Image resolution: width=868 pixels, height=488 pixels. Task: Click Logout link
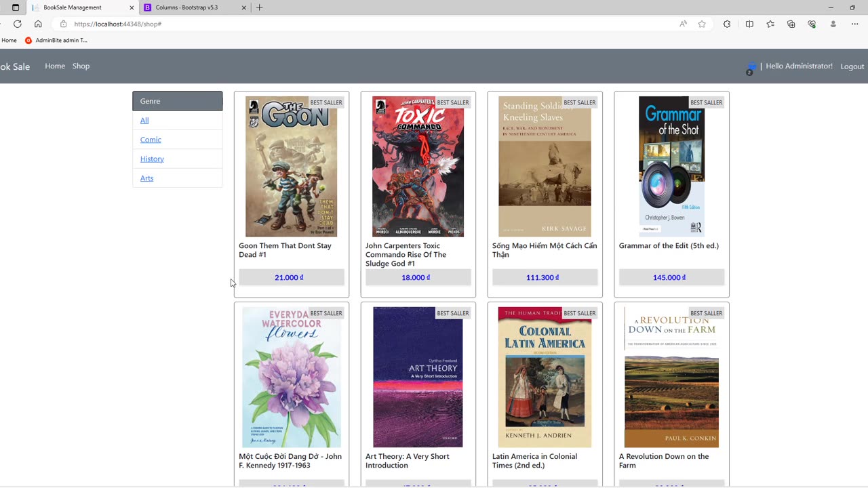coord(852,66)
